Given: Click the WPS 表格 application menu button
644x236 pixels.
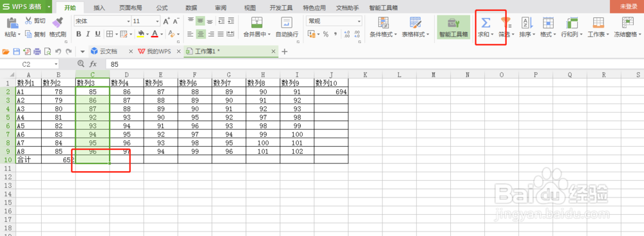Looking at the screenshot, I should point(26,6).
